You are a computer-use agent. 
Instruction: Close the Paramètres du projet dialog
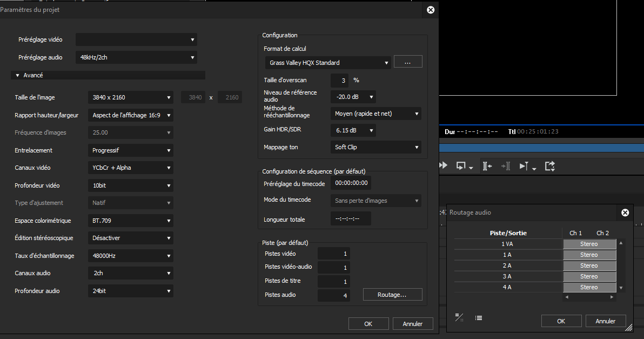[x=430, y=10]
